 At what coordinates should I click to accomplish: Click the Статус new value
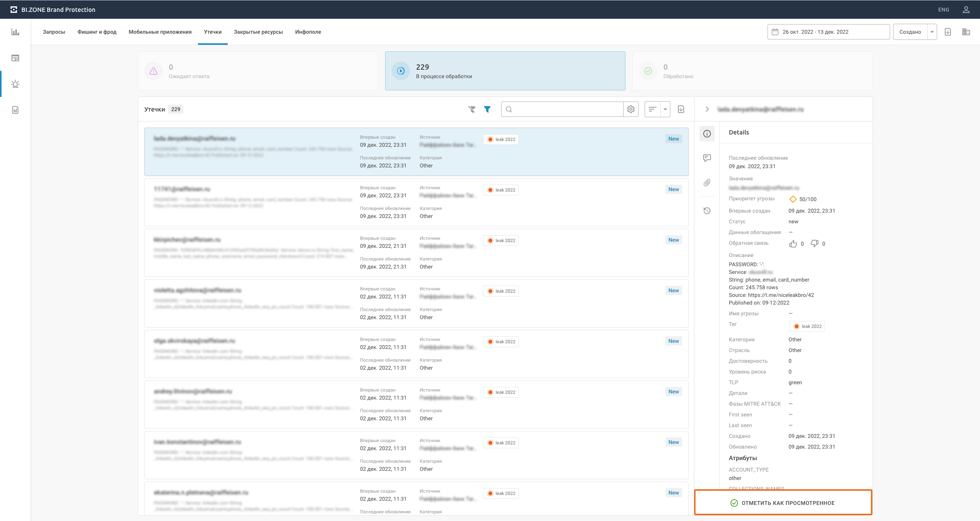coord(793,221)
